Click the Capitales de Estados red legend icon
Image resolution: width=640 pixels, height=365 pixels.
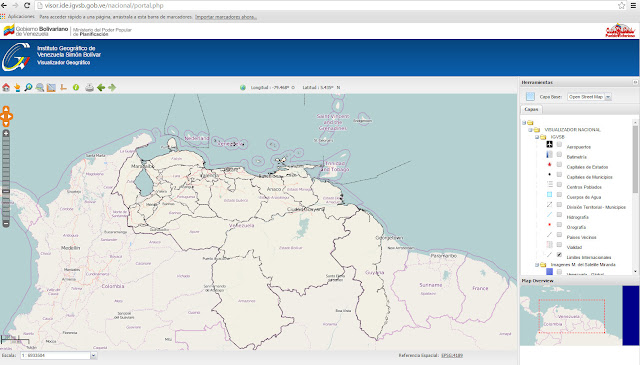point(549,164)
